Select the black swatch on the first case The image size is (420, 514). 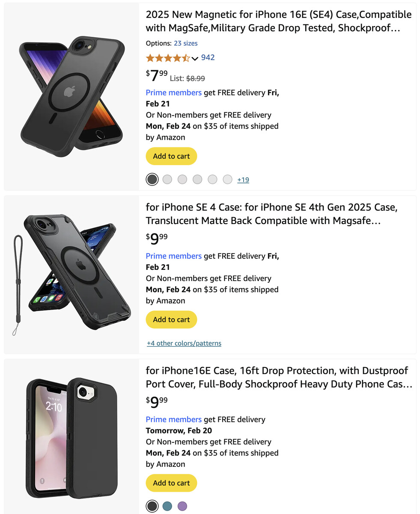tap(152, 179)
